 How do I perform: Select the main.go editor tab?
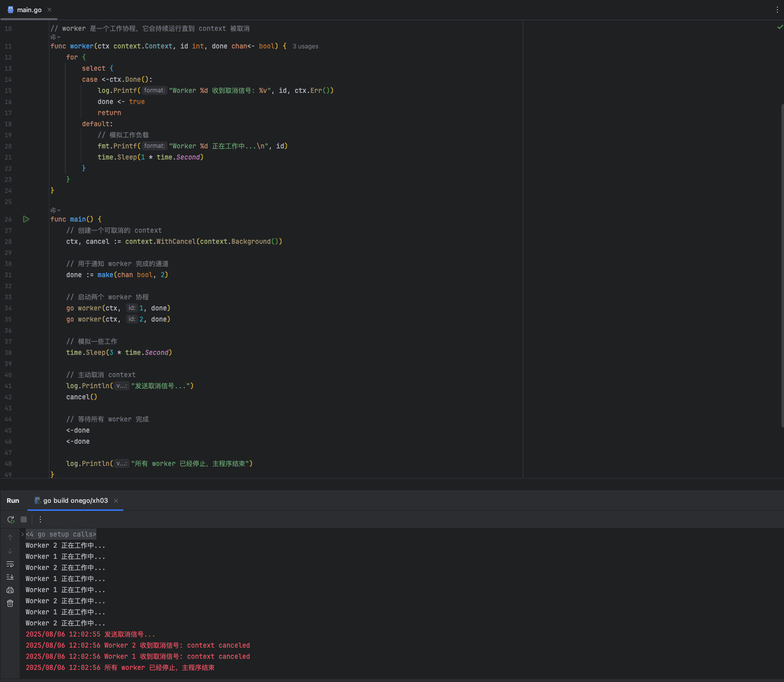[x=29, y=10]
